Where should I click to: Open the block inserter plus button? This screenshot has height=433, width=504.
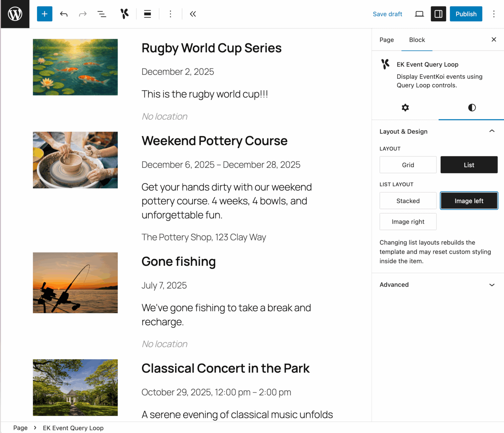45,14
